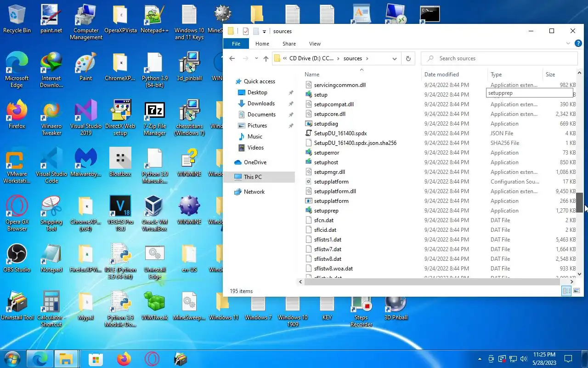Select the Visual Studio Code desktop icon
The image size is (588, 368).
pos(51,166)
